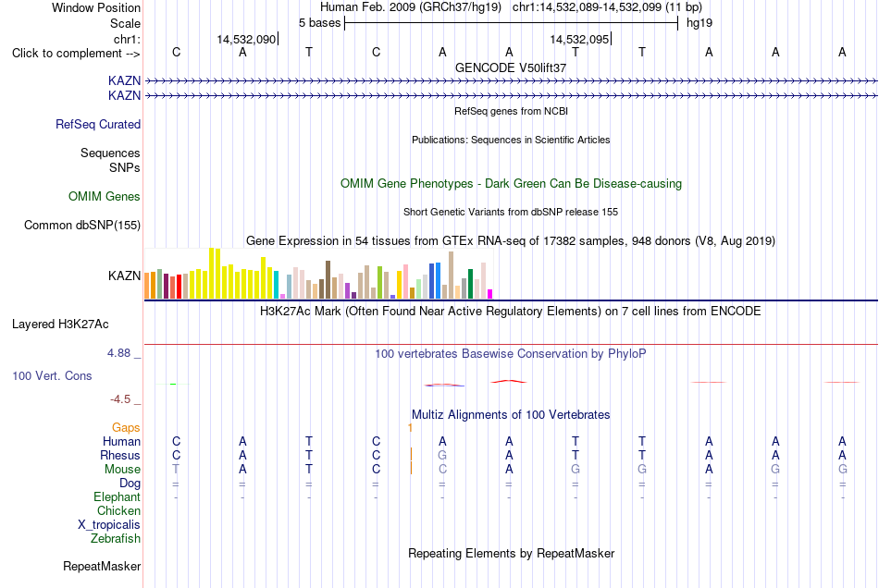This screenshot has width=879, height=588.
Task: Click the Common dbSNP(155) label
Action: [82, 225]
